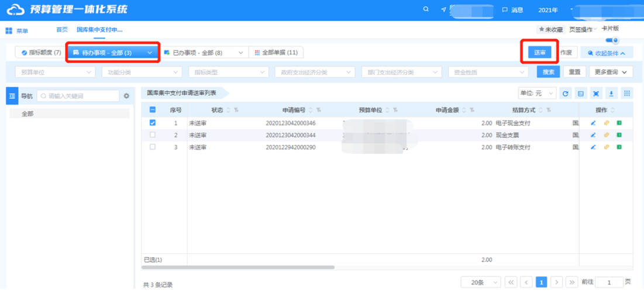Toggle the 卡片版 switch
This screenshot has width=644, height=301.
tap(612, 40)
